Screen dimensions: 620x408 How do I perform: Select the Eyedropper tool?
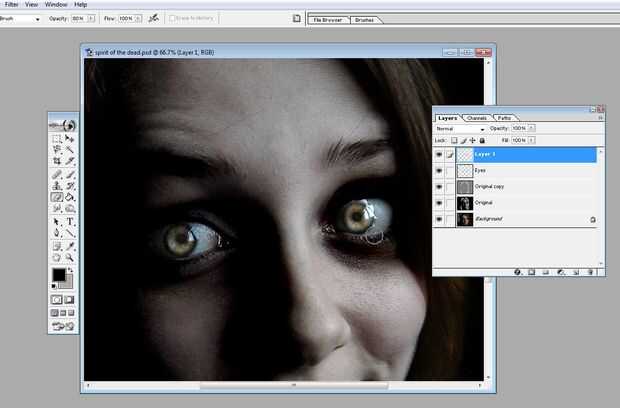coord(70,247)
